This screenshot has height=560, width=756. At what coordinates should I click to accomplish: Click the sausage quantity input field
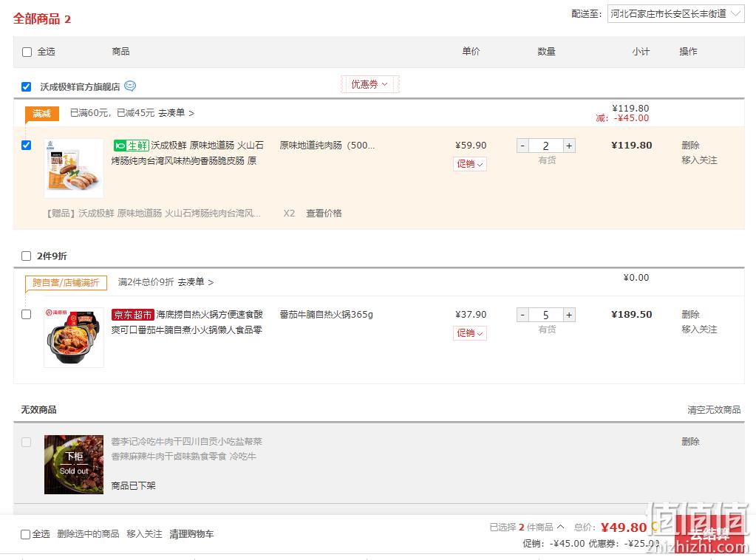click(x=546, y=146)
